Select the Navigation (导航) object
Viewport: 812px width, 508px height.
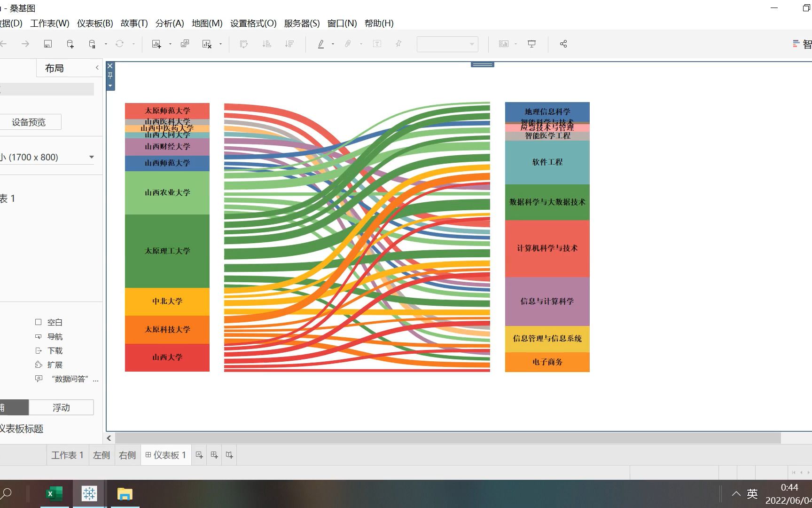pos(49,336)
